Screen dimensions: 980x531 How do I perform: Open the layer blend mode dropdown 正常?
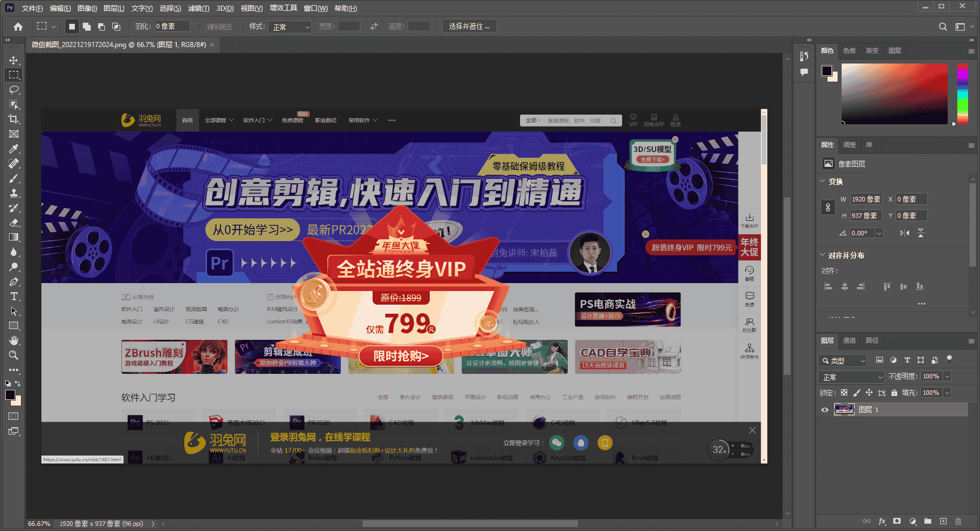coord(852,377)
